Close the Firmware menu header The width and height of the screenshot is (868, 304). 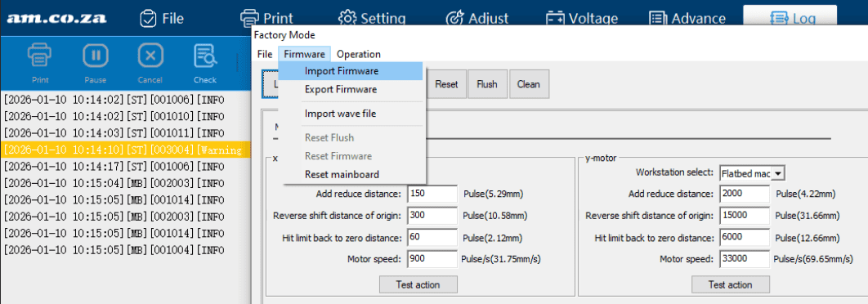pos(305,54)
